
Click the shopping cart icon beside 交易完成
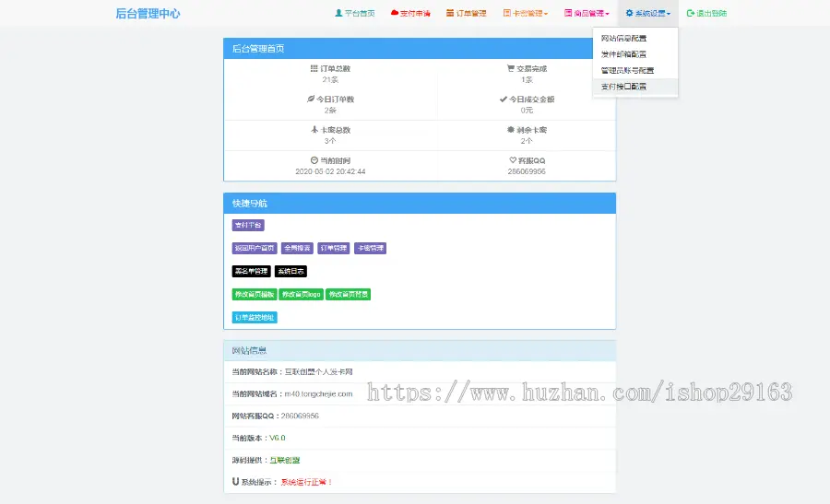click(511, 68)
